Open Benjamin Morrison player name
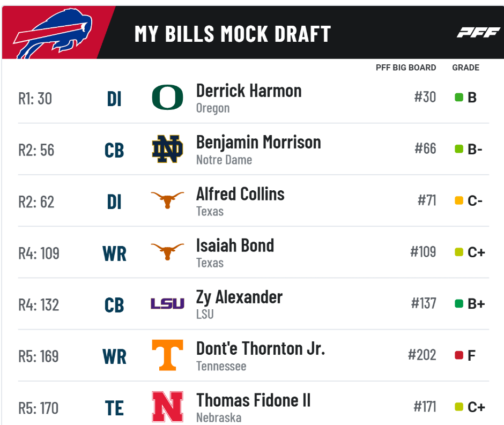The width and height of the screenshot is (504, 425). coord(258,143)
